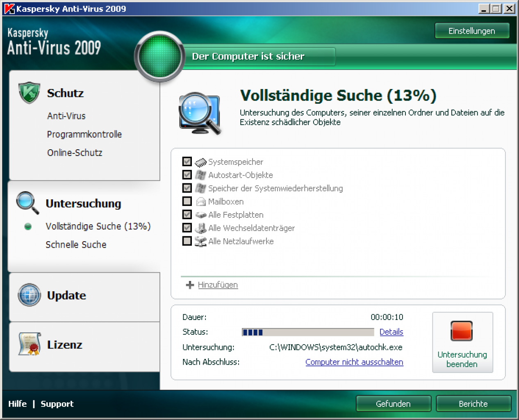Screen dimensions: 519x420
Task: Select Programmkontrolle under Schutz
Action: click(84, 134)
